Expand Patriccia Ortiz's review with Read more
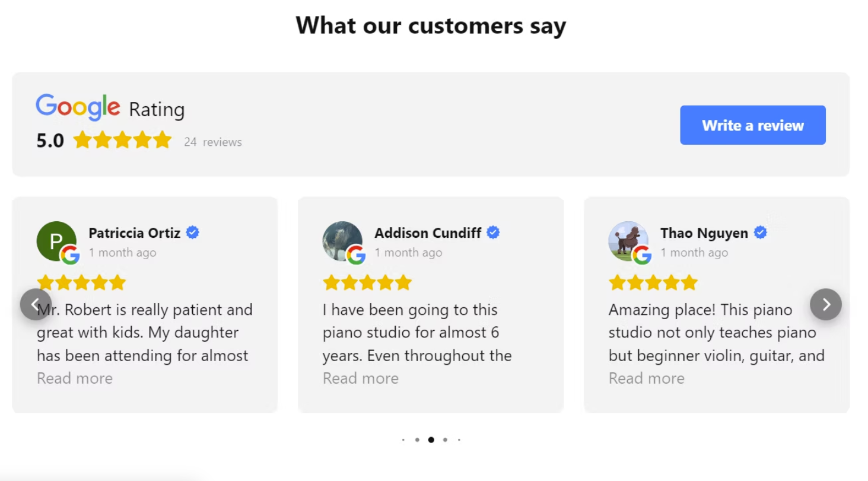 pos(75,378)
